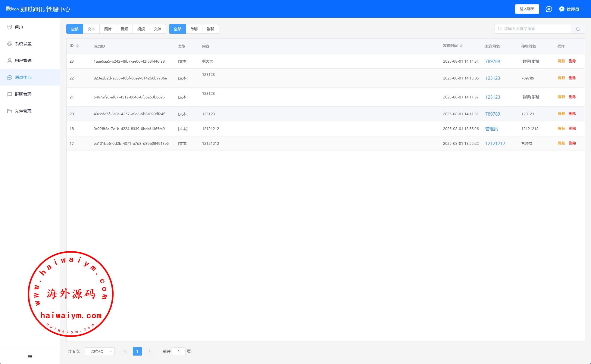Screen dimensions: 591x364
Task: Click 删除 for message ID 23
Action: click(572, 61)
